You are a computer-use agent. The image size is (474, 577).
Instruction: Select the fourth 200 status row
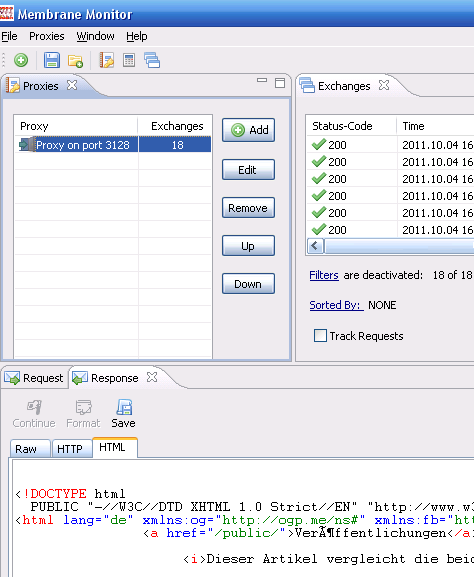point(390,195)
